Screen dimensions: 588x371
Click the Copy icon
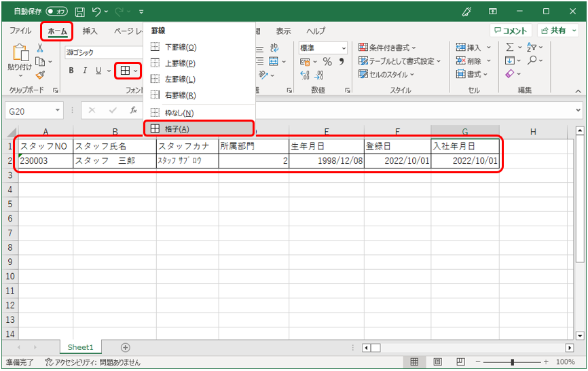[x=40, y=62]
